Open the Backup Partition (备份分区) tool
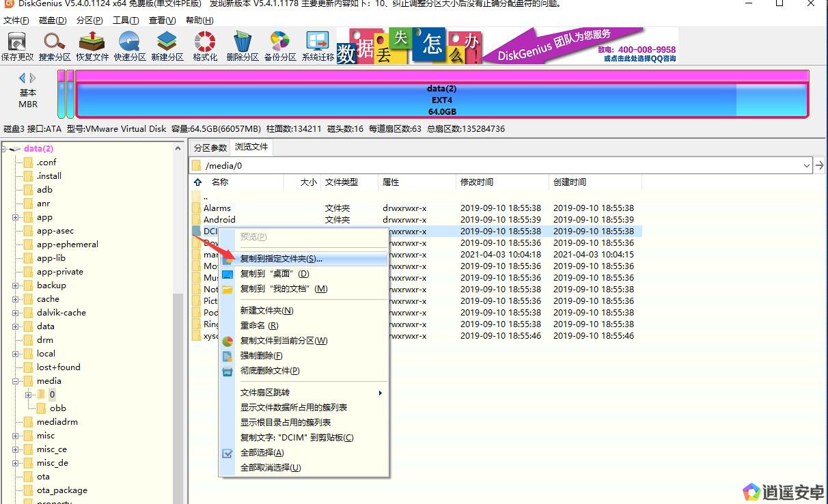828x504 pixels. click(x=280, y=46)
